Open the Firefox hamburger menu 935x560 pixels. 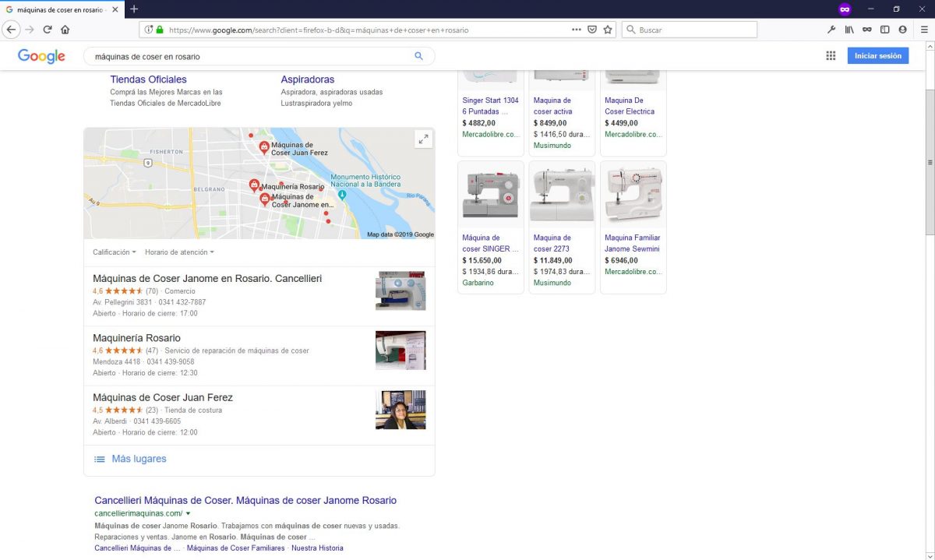click(924, 30)
